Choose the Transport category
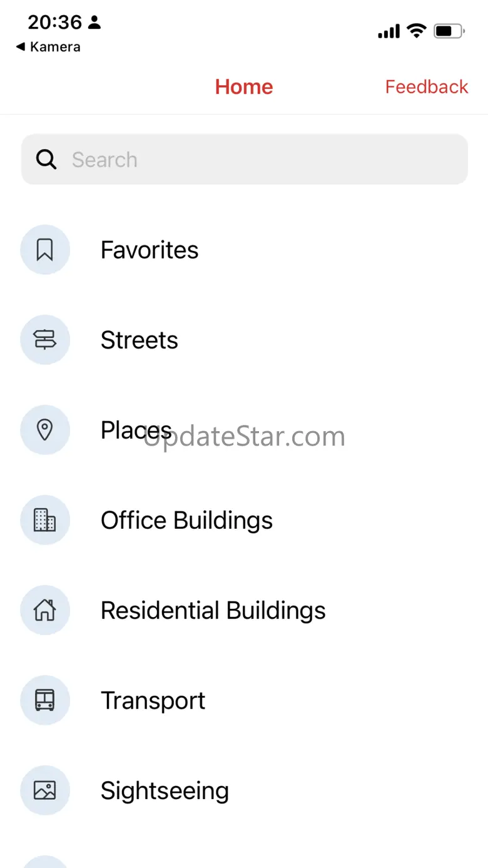 (x=153, y=701)
